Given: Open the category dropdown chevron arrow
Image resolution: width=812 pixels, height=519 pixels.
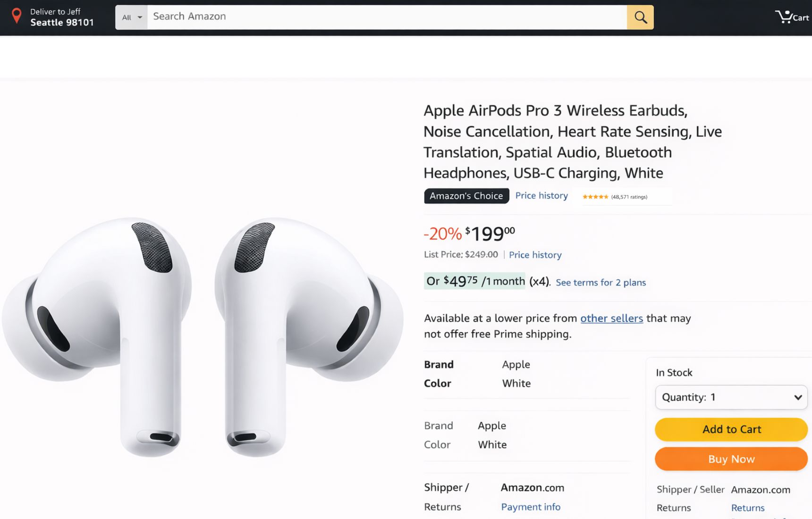Looking at the screenshot, I should [140, 17].
